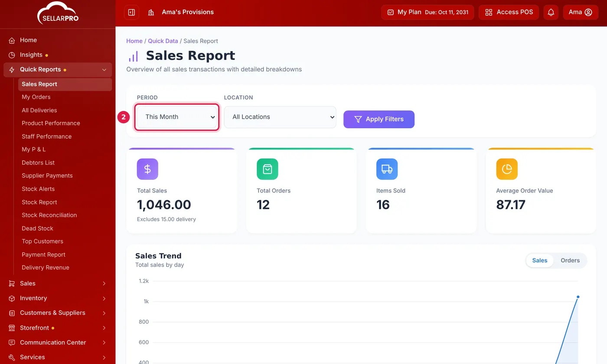Screen dimensions: 607x364
Task: Click the My Plan button
Action: pos(428,12)
